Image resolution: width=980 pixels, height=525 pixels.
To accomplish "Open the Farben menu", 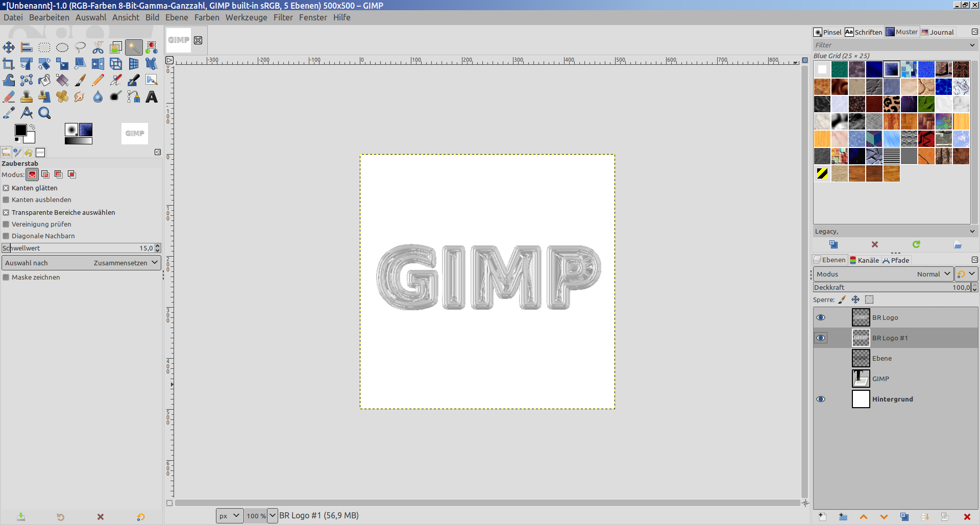I will click(x=207, y=17).
